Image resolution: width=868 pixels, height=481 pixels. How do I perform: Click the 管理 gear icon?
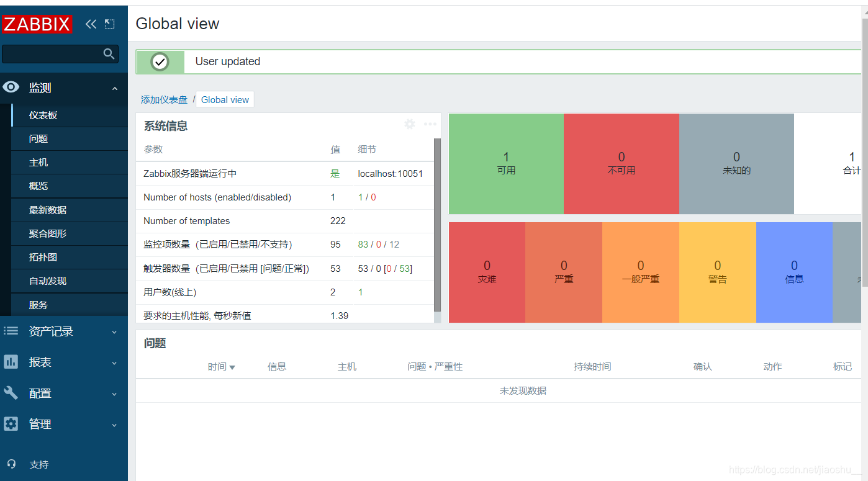11,424
